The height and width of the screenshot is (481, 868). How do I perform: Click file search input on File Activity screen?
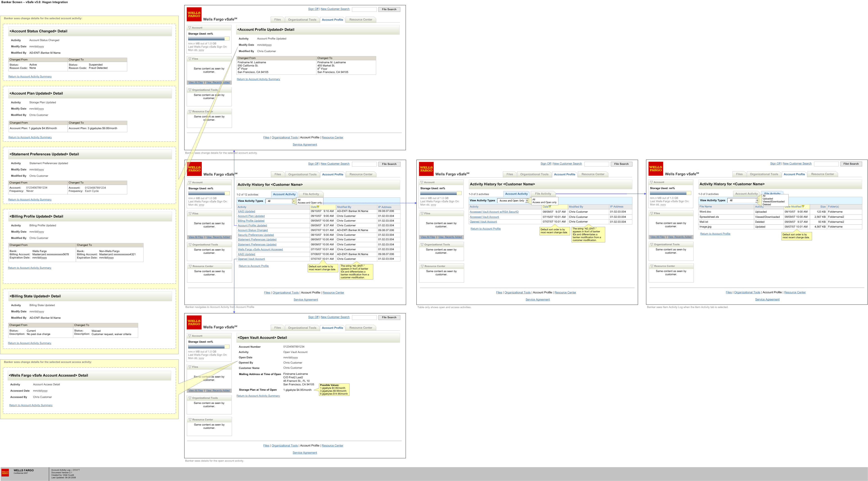pos(826,164)
